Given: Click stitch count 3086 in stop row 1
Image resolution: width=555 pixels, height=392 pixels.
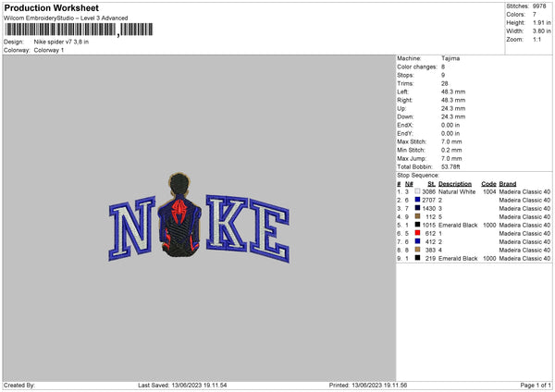Looking at the screenshot, I should [428, 191].
